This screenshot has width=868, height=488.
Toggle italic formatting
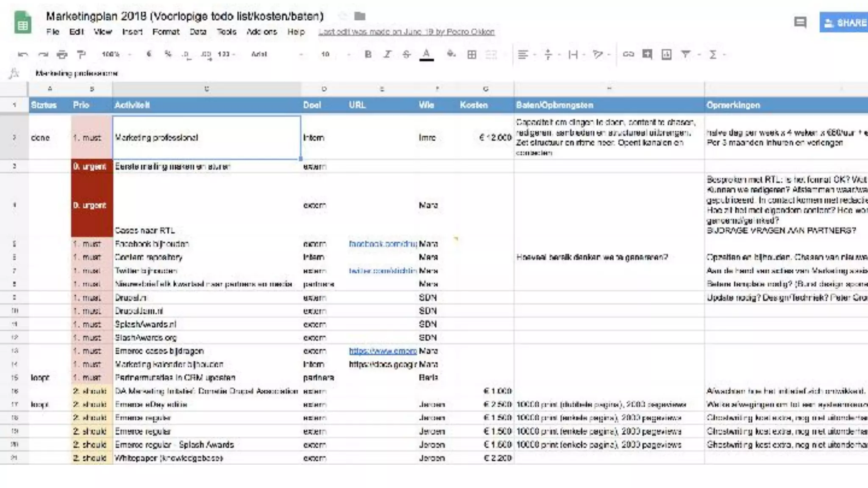click(x=387, y=54)
